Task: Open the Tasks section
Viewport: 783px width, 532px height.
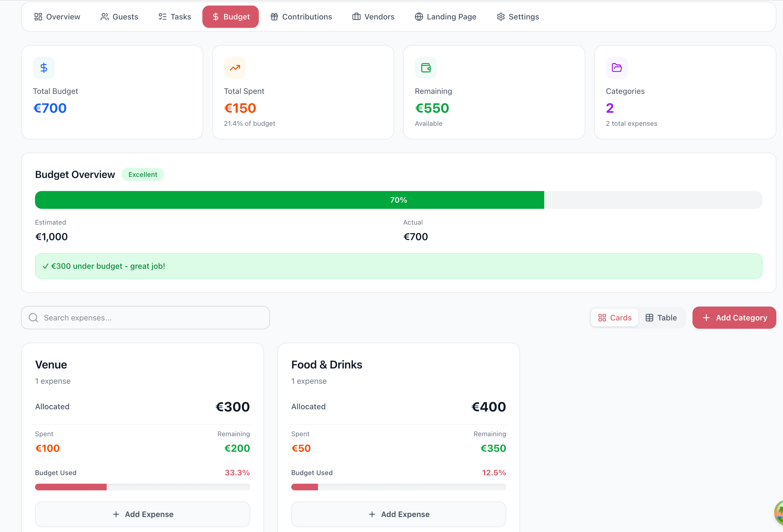Action: coord(174,16)
